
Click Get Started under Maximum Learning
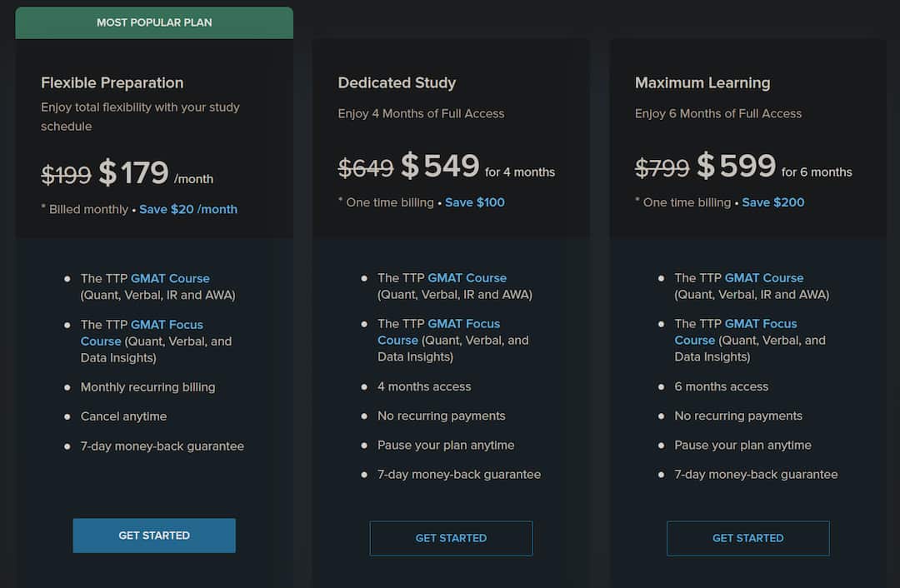pyautogui.click(x=747, y=538)
